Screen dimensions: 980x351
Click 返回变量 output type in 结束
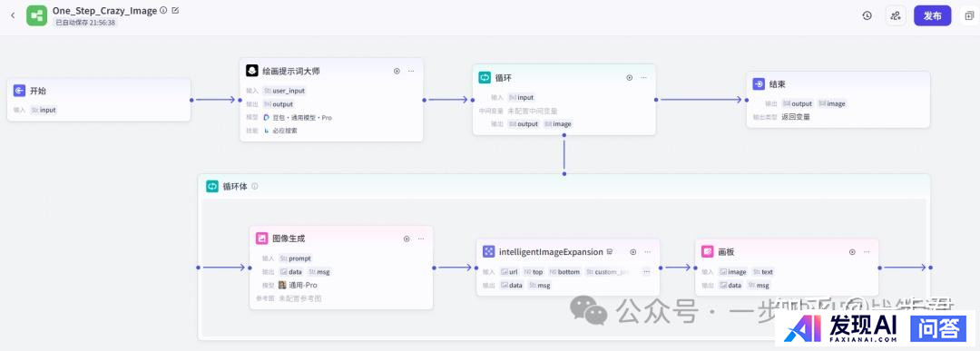(x=796, y=116)
